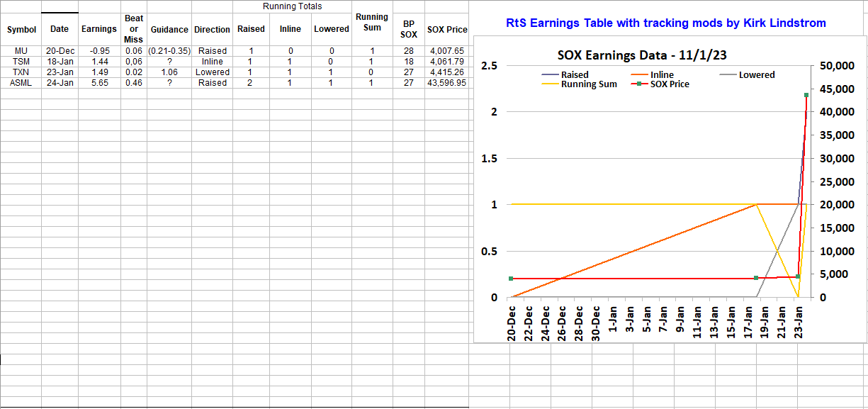Click the TXN Direction cell reading Lowered
This screenshot has height=409, width=868.
tap(212, 72)
